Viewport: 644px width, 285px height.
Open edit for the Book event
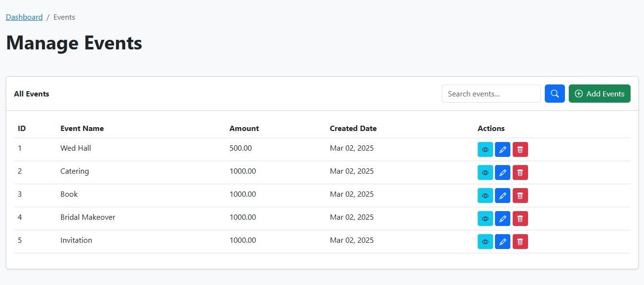(x=502, y=196)
